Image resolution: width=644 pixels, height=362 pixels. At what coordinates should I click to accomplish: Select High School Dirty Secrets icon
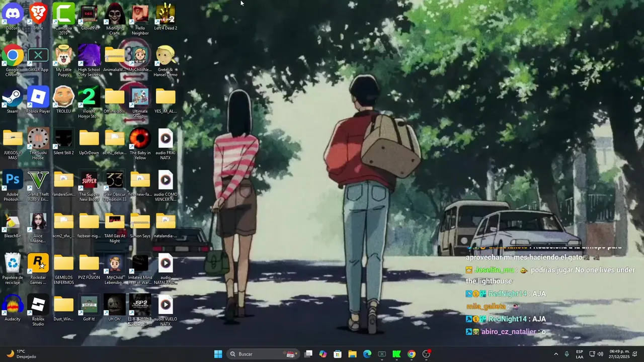point(89,61)
